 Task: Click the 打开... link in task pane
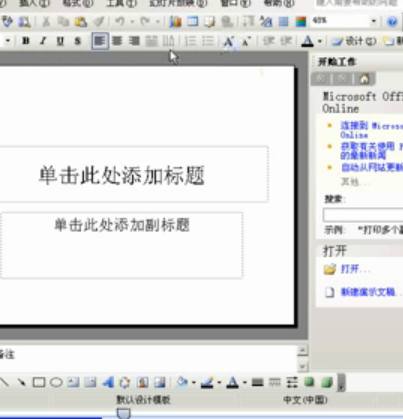pos(355,269)
